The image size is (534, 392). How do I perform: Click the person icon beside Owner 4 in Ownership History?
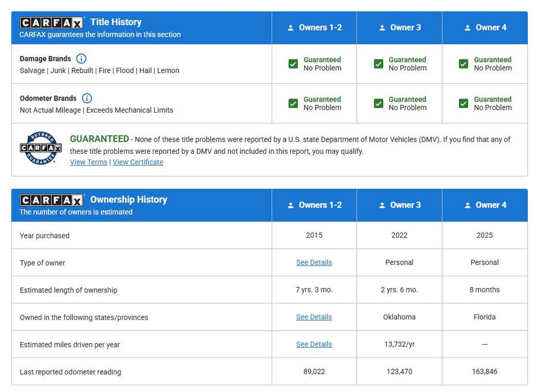click(x=468, y=205)
